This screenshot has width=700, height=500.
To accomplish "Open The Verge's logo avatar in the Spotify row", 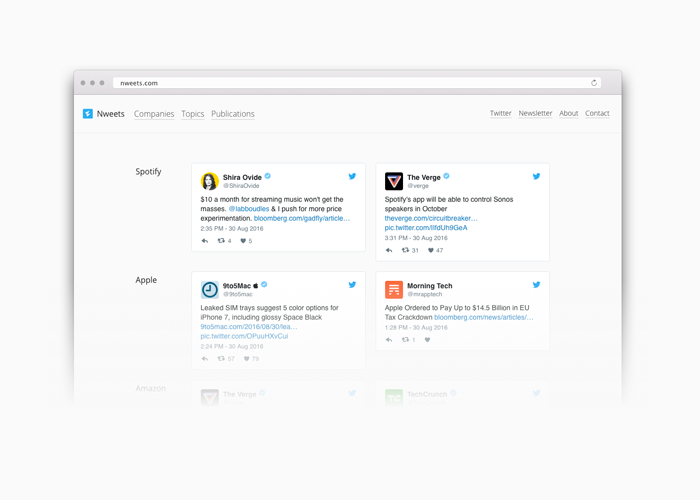I will pos(394,181).
